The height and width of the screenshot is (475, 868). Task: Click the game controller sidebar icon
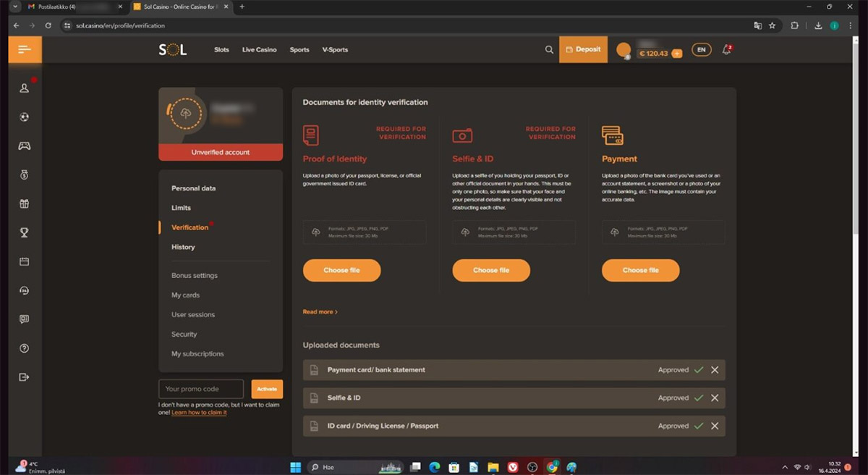click(x=24, y=146)
